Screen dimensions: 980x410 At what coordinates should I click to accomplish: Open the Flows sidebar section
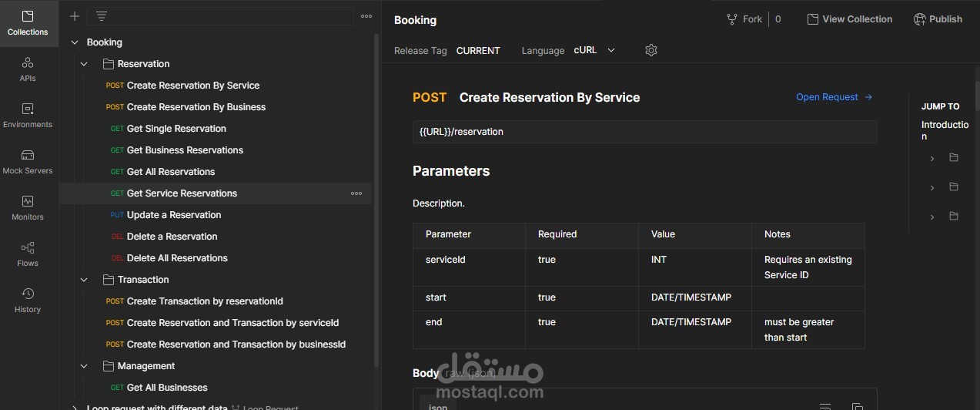point(28,254)
